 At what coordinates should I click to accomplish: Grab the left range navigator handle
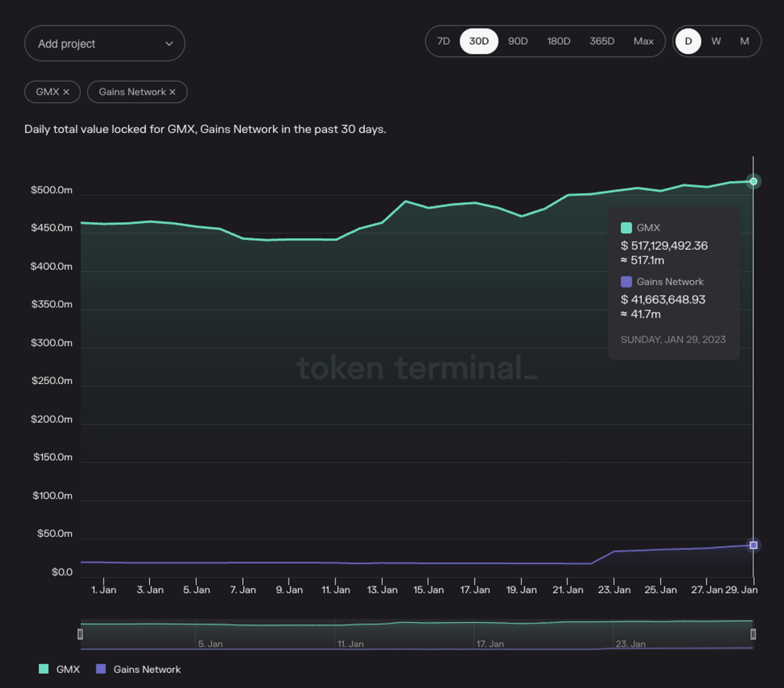click(80, 634)
